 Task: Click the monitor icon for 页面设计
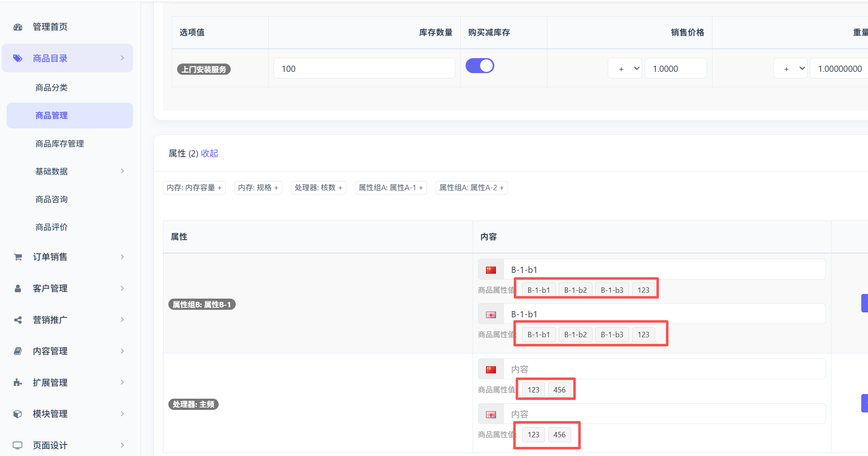18,445
